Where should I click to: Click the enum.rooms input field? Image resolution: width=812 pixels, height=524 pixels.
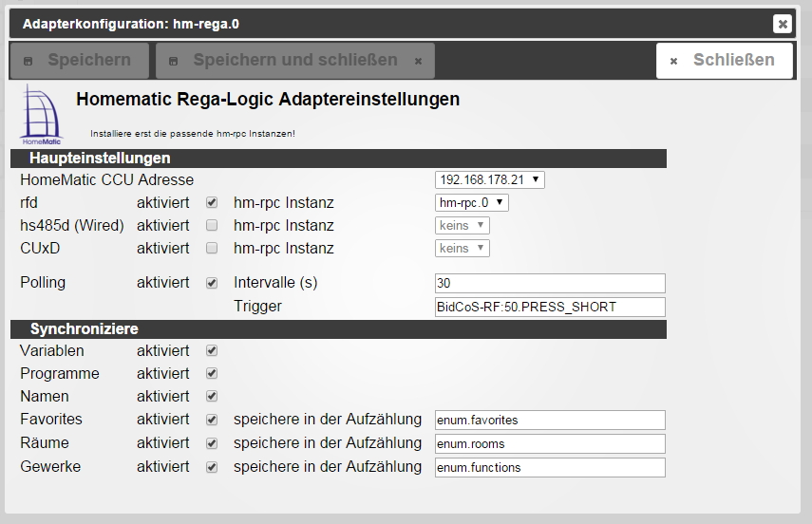pos(550,443)
